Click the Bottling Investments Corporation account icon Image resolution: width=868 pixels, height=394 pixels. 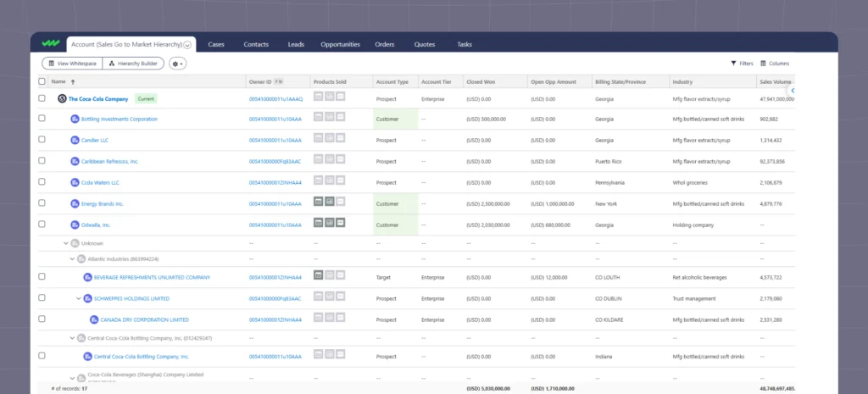(x=75, y=119)
